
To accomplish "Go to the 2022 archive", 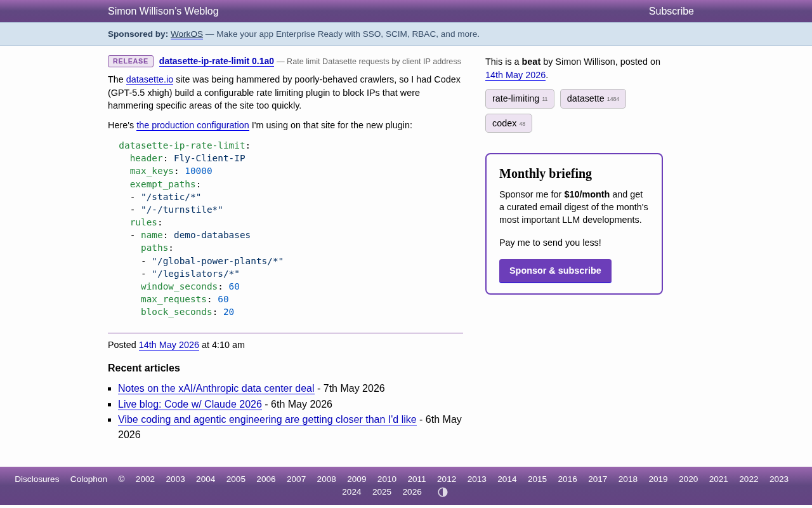I will 749,479.
